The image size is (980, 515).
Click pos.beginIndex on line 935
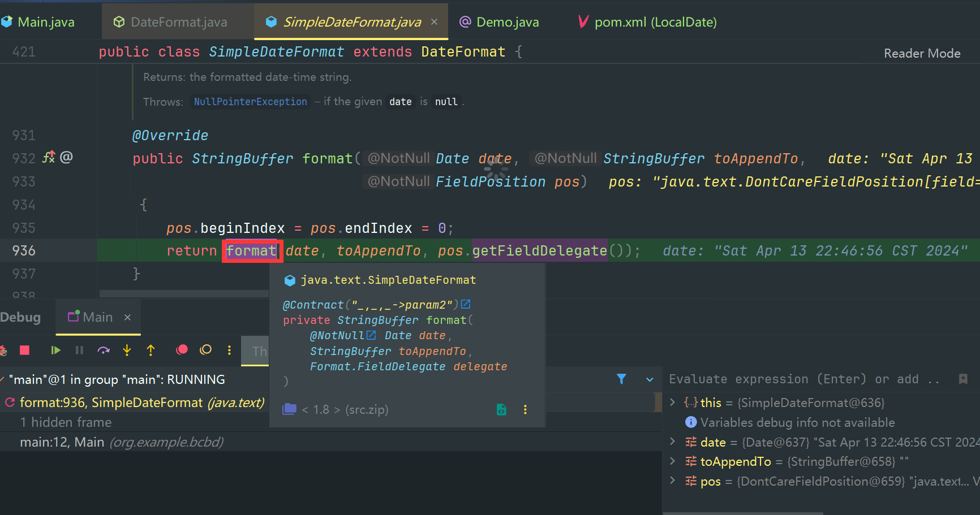coord(225,228)
